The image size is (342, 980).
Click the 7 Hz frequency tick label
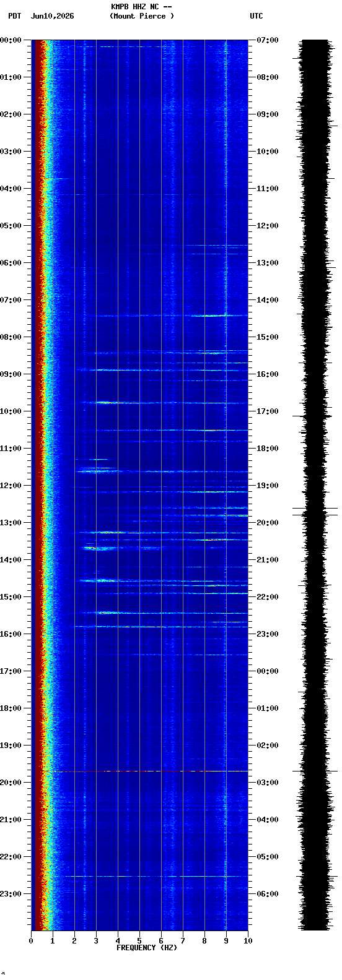(183, 941)
